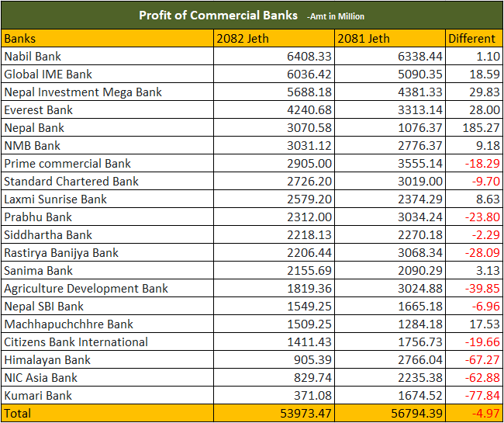Click the 'Global IME Bank' cell

[x=108, y=74]
